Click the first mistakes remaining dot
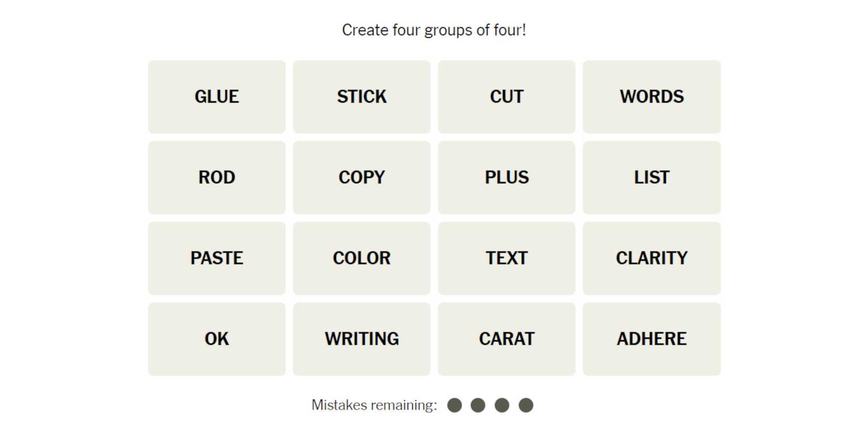868x434 pixels. click(455, 405)
